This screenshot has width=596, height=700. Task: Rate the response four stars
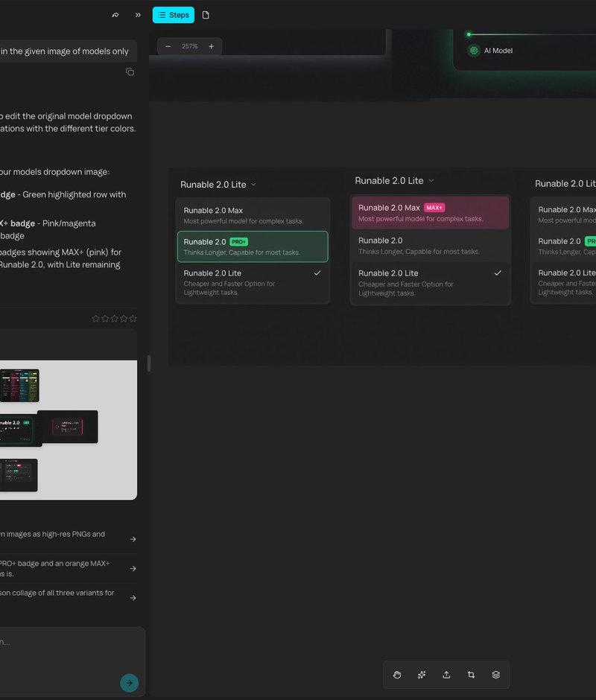point(124,318)
